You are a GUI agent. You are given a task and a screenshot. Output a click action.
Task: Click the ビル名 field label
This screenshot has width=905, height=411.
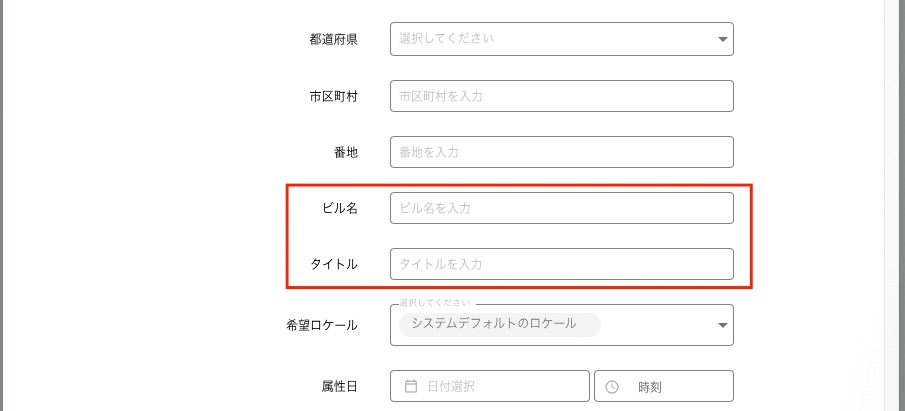[x=340, y=208]
